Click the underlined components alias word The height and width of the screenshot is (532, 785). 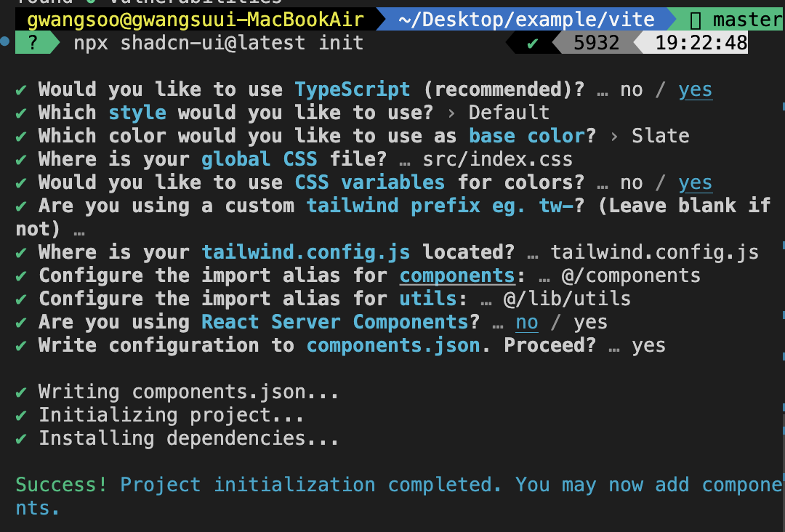click(x=457, y=275)
